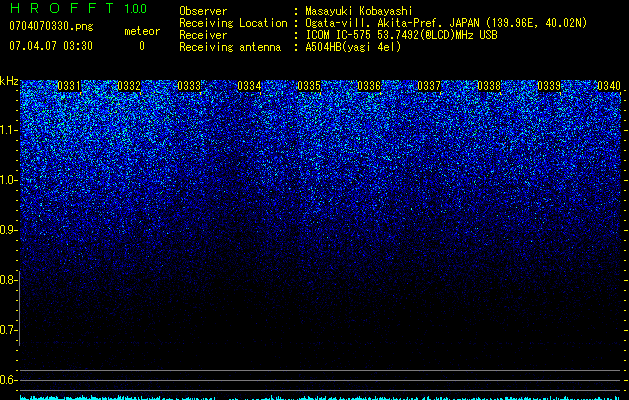Click the 0340 time marker

click(x=609, y=86)
